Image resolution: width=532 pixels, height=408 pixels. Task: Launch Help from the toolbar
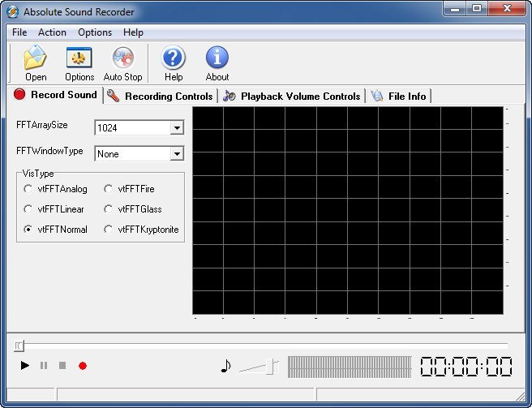[x=174, y=63]
